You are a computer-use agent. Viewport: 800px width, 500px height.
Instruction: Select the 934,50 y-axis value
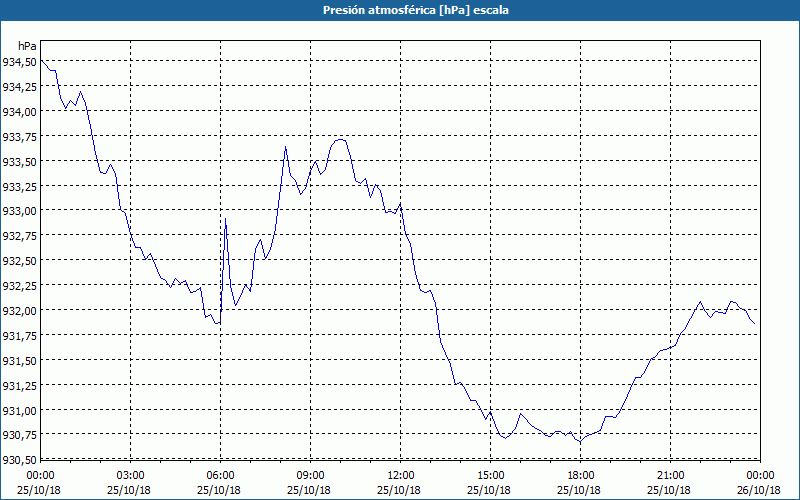[19, 62]
